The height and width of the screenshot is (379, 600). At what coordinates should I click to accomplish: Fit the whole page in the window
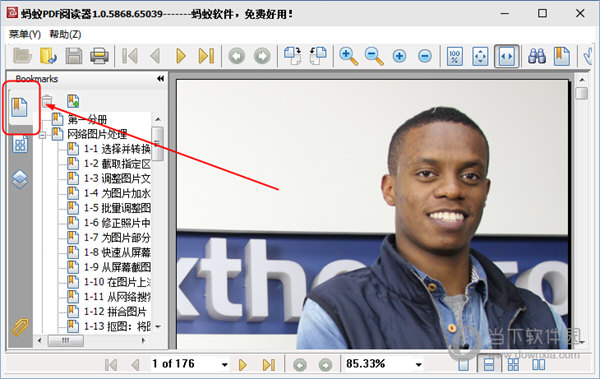[480, 56]
